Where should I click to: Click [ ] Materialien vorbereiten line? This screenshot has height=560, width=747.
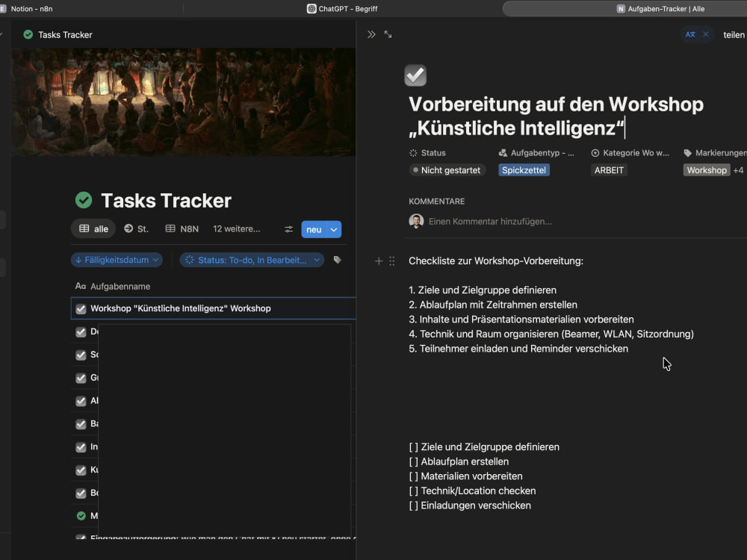[x=465, y=476]
